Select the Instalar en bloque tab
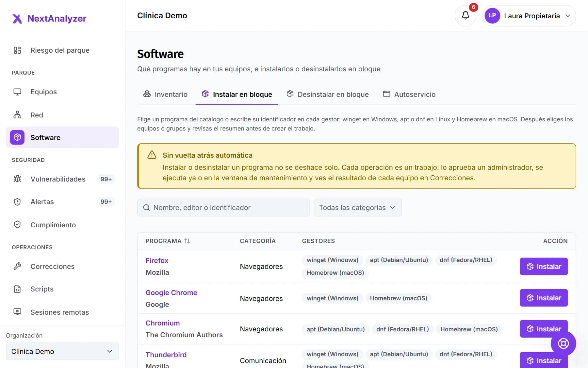The image size is (588, 368). point(237,94)
